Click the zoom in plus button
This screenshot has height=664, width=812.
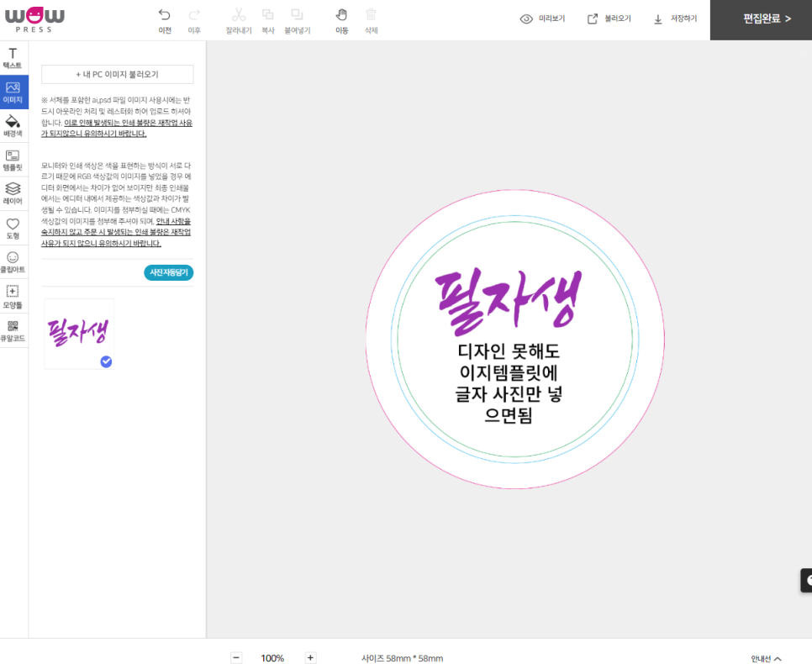point(310,658)
